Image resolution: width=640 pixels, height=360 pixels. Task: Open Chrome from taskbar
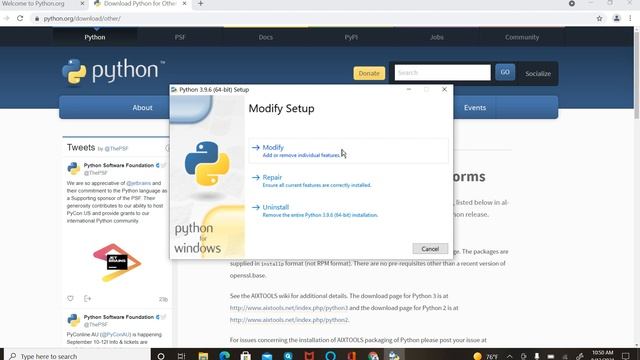(x=373, y=356)
